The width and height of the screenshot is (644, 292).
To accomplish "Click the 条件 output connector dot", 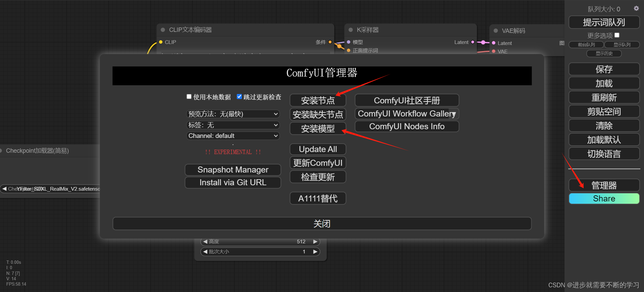I will tap(330, 42).
